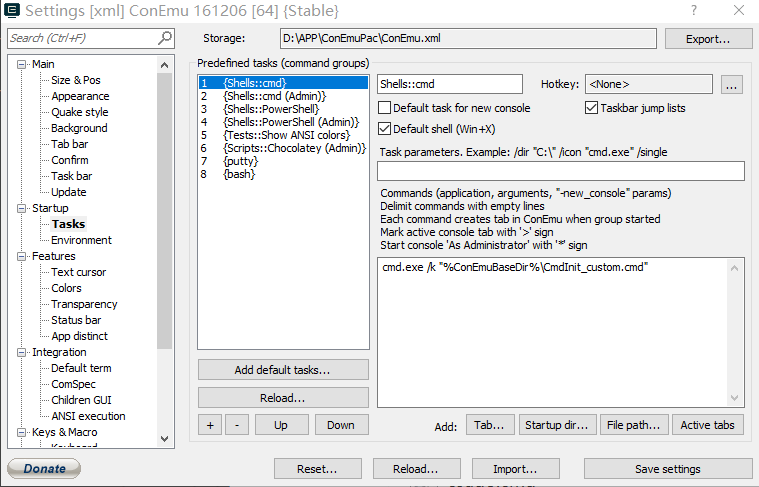Image resolution: width=759 pixels, height=487 pixels.
Task: Select task {Scripts::Chocolatey (Admin)}
Action: coord(283,148)
